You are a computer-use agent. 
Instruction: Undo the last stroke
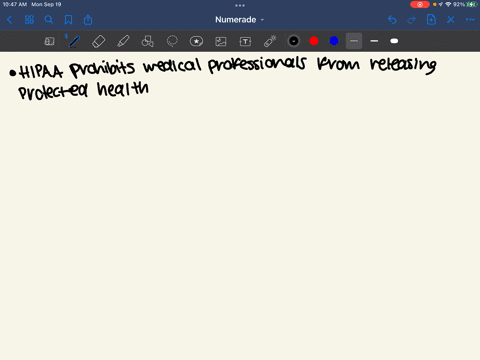[392, 20]
